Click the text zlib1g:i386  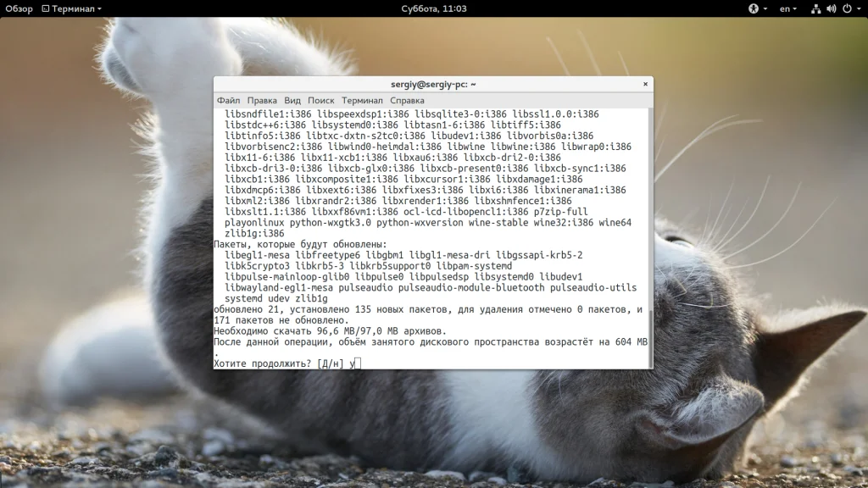click(x=254, y=234)
